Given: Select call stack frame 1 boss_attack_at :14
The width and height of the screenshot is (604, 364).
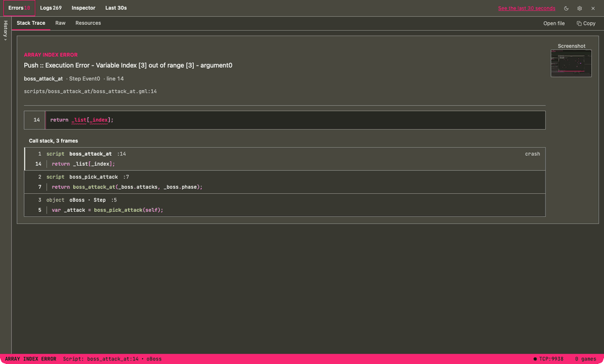Looking at the screenshot, I should (284, 159).
